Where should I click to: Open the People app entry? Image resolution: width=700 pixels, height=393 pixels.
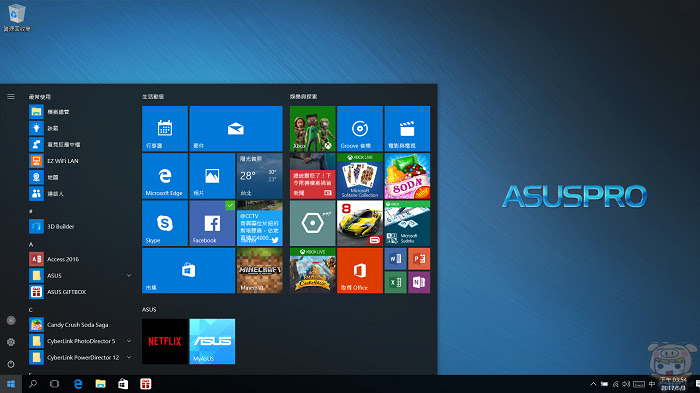pos(80,194)
